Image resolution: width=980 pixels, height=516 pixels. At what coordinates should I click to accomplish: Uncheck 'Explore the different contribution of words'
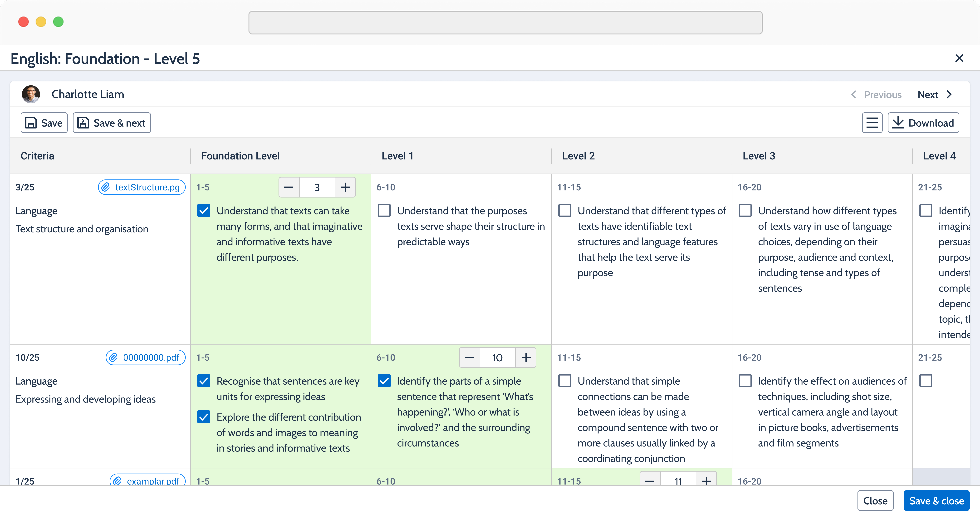coord(204,417)
